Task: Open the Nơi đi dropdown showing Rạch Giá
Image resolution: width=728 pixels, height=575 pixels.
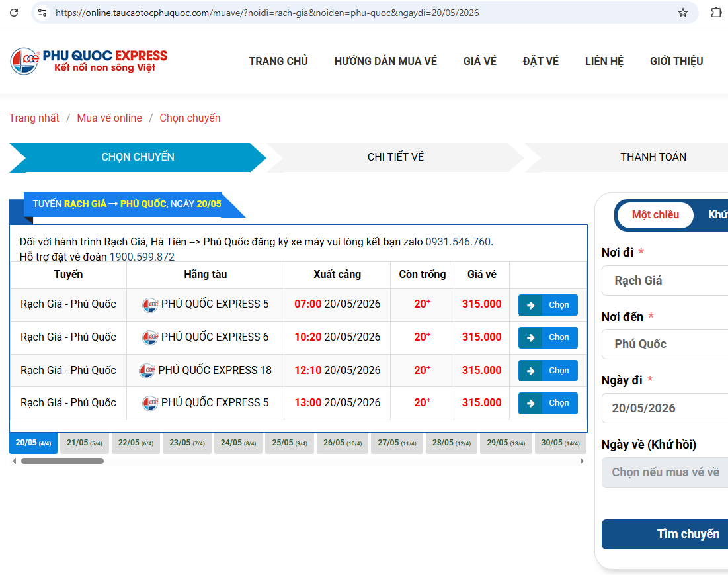Action: pyautogui.click(x=665, y=281)
